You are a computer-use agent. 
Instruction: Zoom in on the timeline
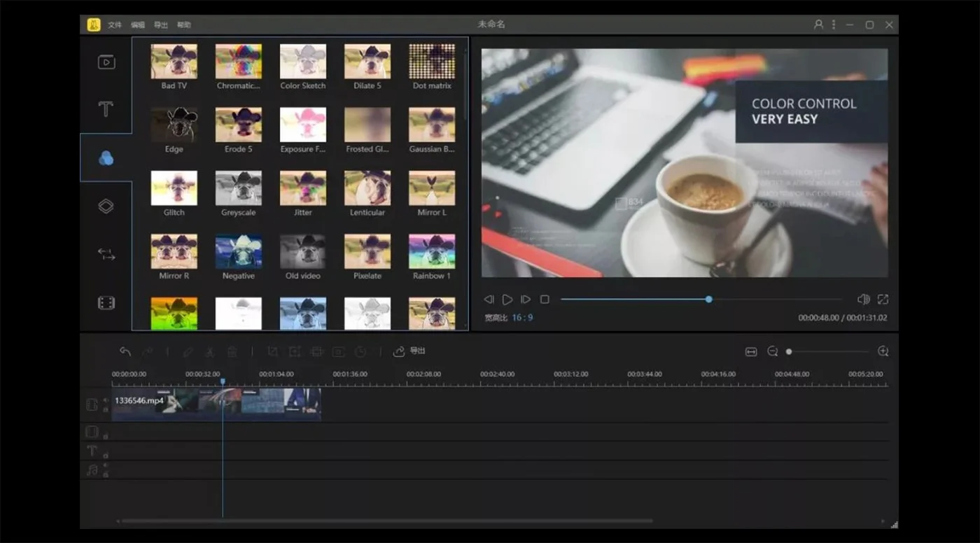pos(883,351)
